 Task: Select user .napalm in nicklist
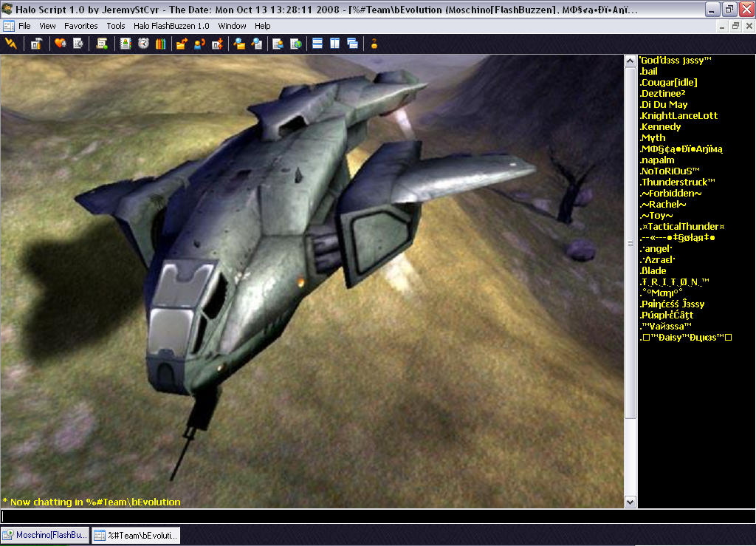click(657, 160)
